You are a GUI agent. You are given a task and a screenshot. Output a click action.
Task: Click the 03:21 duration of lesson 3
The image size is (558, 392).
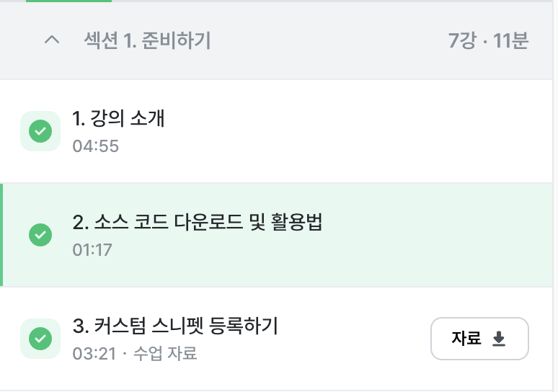[x=94, y=354]
